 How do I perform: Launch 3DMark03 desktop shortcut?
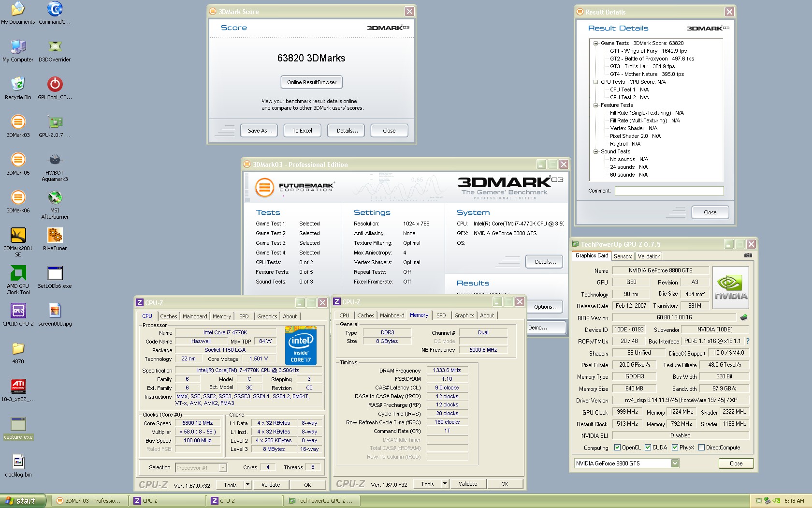pos(18,126)
